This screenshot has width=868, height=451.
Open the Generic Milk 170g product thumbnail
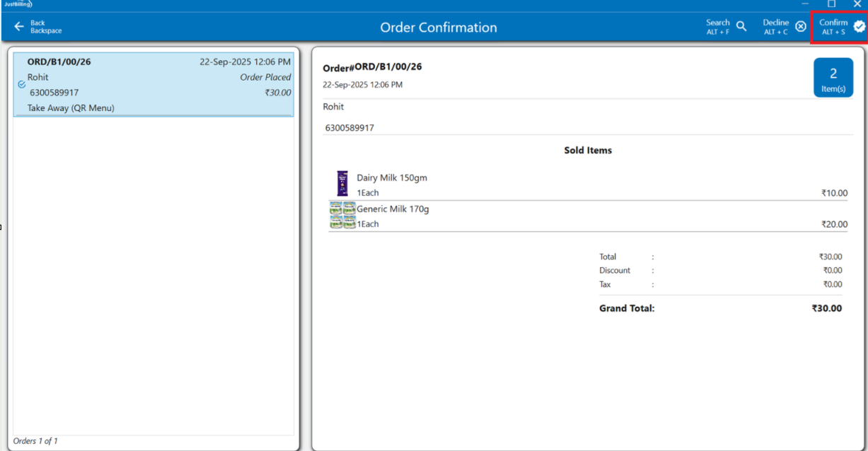point(342,215)
